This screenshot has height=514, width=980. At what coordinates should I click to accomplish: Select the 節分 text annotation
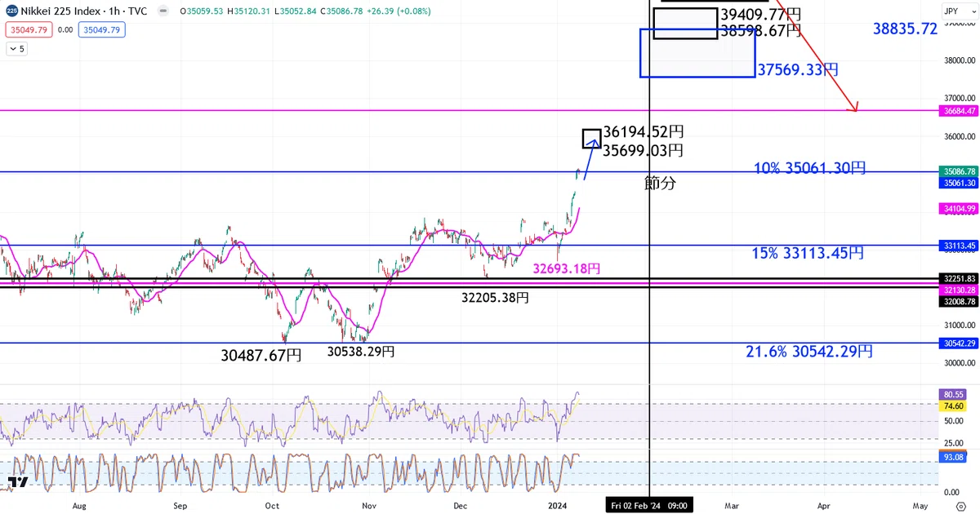661,184
